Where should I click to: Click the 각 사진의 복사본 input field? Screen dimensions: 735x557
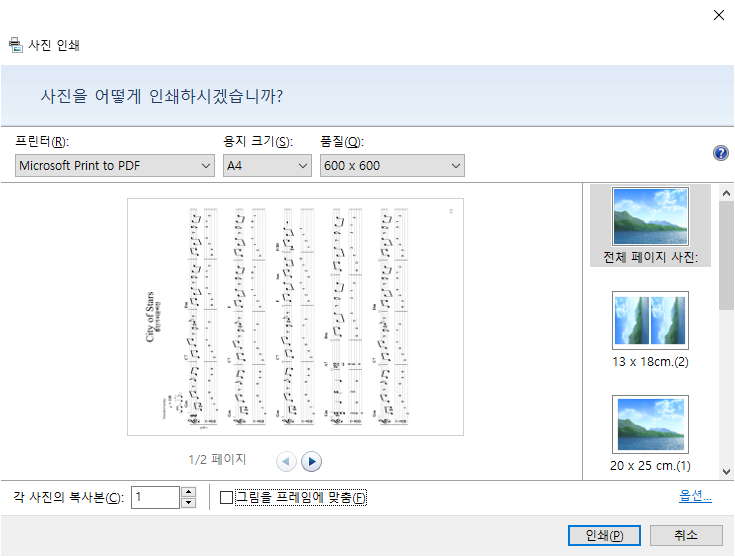pyautogui.click(x=156, y=497)
